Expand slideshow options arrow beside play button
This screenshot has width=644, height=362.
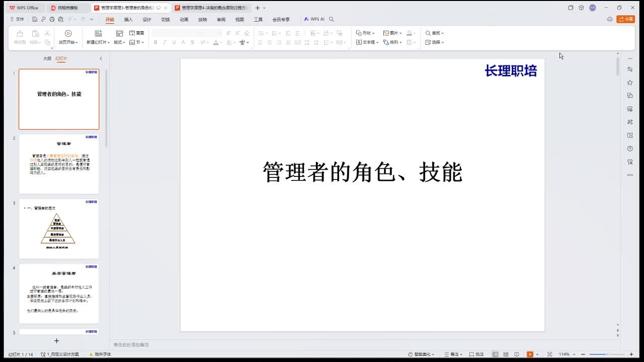(x=537, y=354)
